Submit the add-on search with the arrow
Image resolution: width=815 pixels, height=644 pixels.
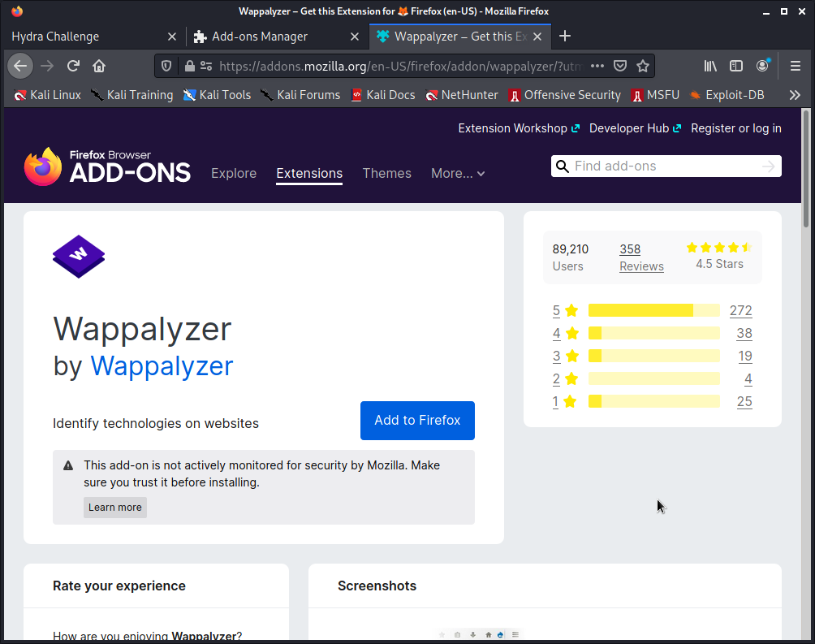click(x=768, y=166)
